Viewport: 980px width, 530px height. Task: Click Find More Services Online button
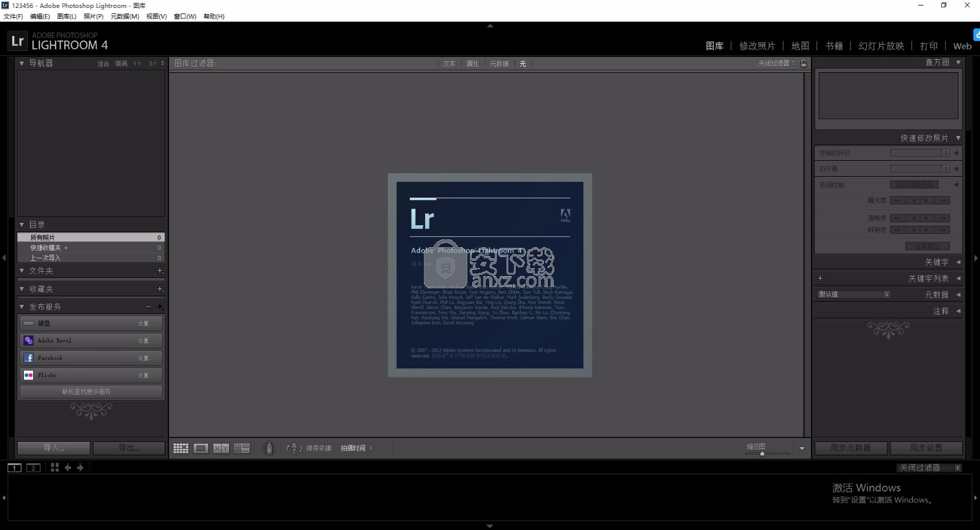(x=91, y=392)
